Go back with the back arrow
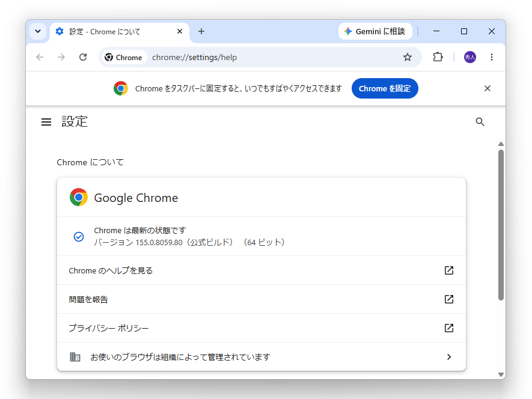Image resolution: width=532 pixels, height=399 pixels. pos(40,57)
